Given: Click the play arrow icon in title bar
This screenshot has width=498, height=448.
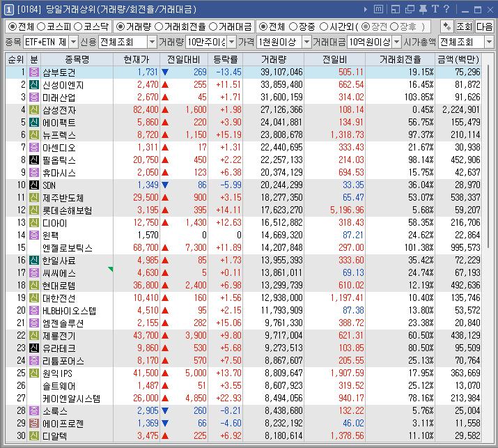Looking at the screenshot, I should (x=366, y=10).
